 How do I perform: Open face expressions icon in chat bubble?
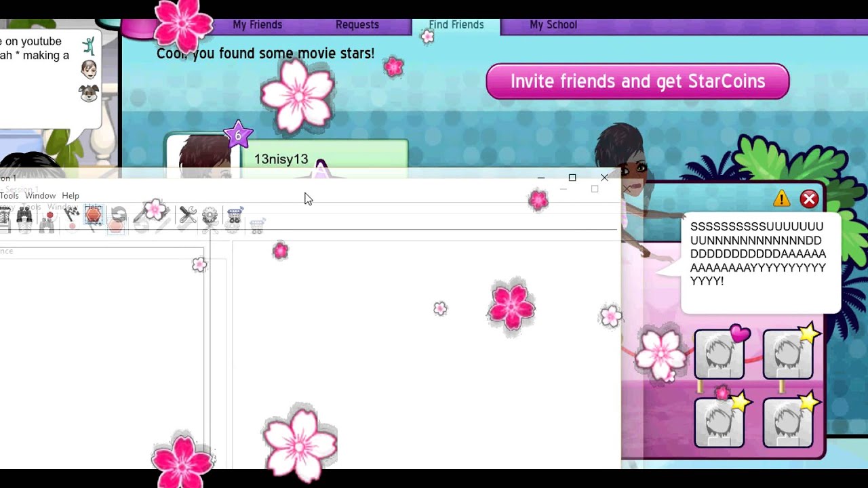[89, 69]
